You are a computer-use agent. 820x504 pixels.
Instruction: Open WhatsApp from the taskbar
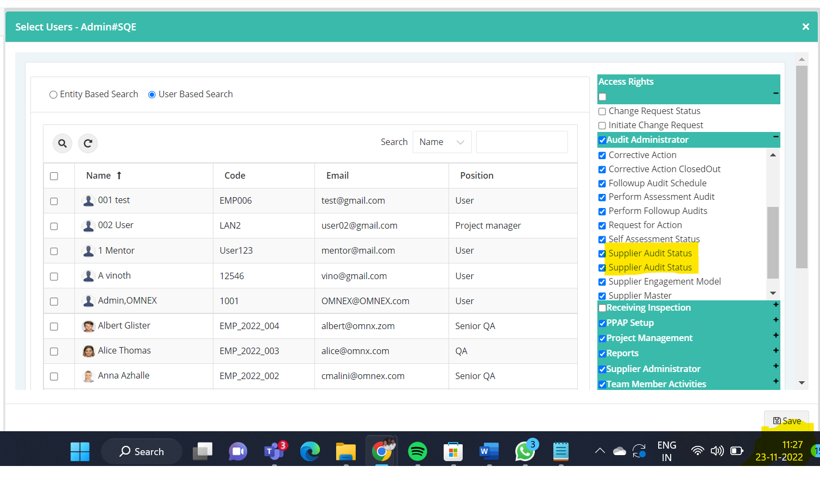[x=525, y=451]
